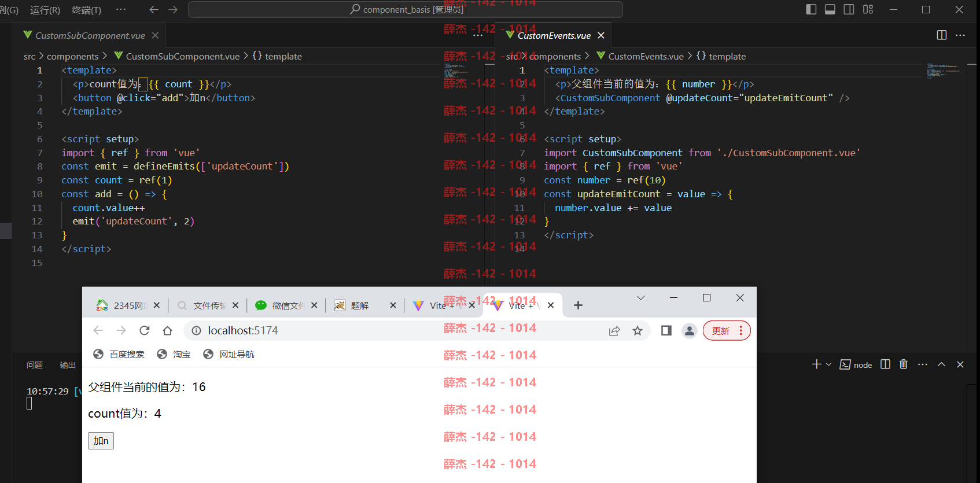Split the terminal panel
Viewport: 980px width, 483px height.
point(885,364)
